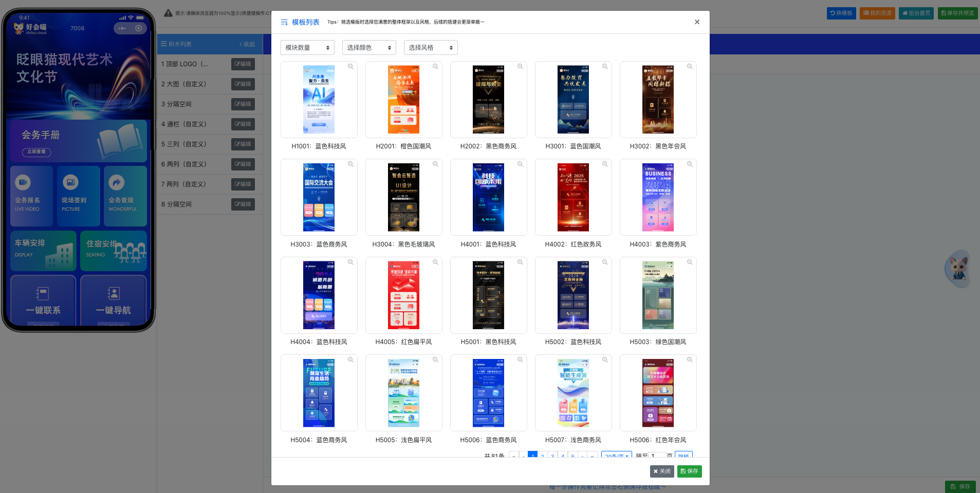Open the 选择风格 style dropdown
The height and width of the screenshot is (493, 980).
tap(431, 48)
